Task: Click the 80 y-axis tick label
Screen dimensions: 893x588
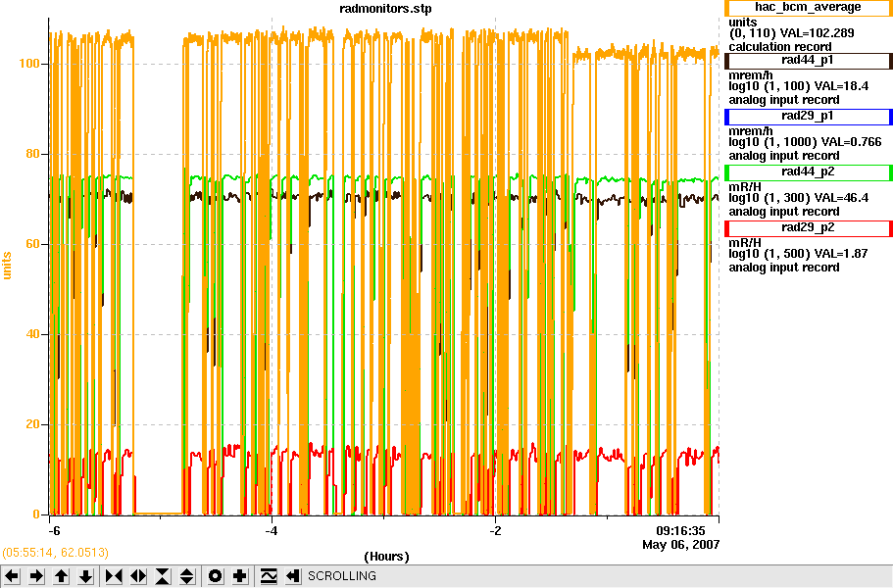Action: (33, 154)
